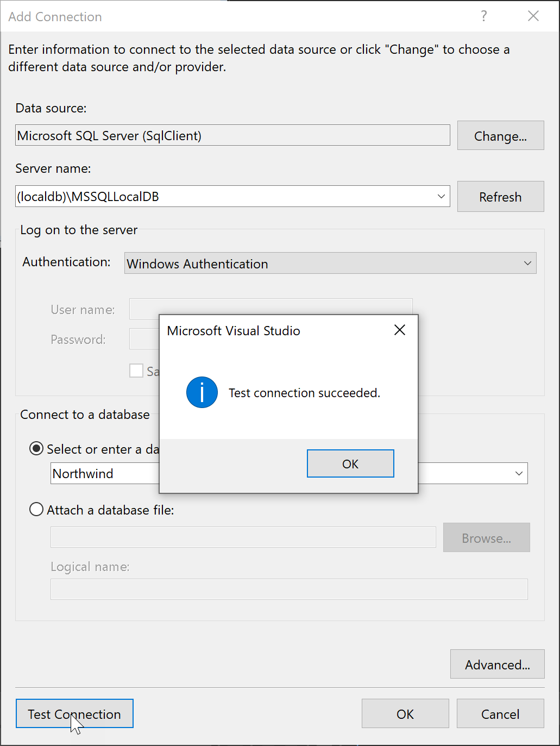This screenshot has width=560, height=746.
Task: Confirm with OK in the success dialog
Action: click(350, 463)
